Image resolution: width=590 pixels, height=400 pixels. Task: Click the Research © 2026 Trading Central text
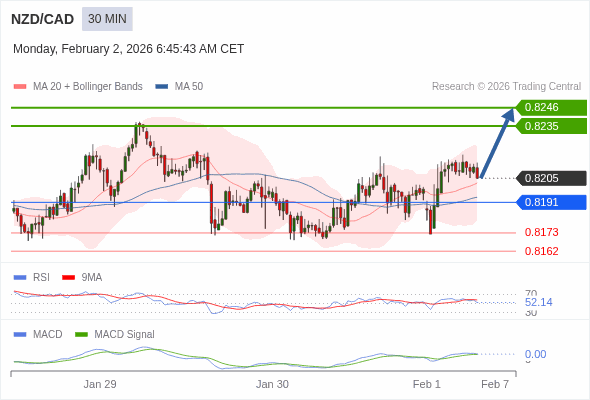click(x=506, y=87)
